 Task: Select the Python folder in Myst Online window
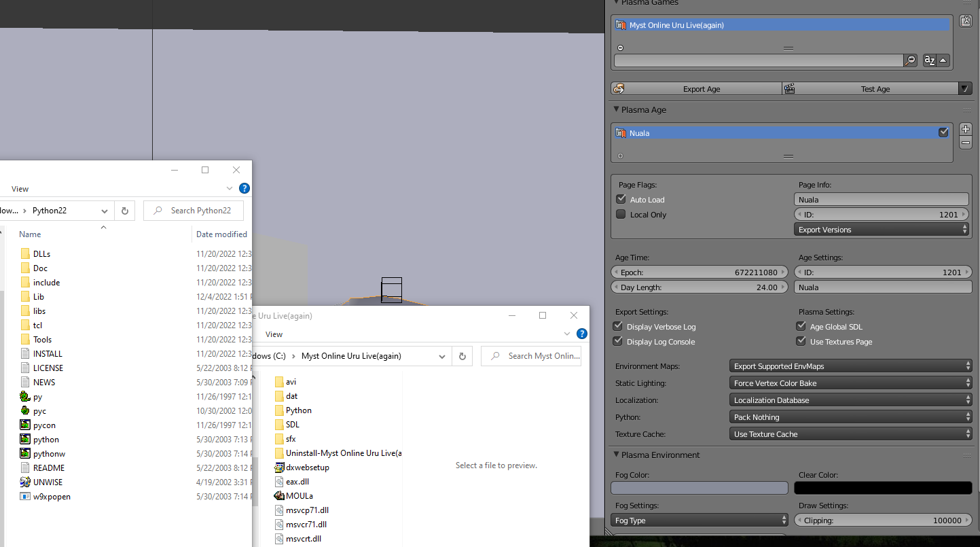pyautogui.click(x=293, y=410)
